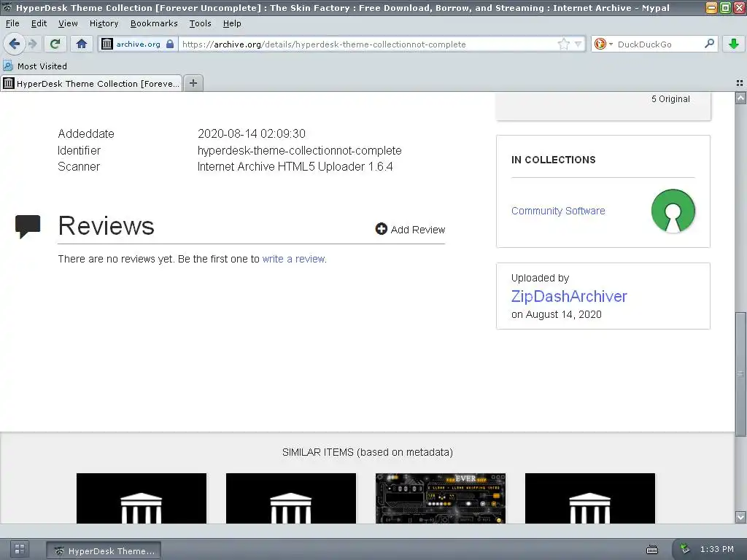Open the browser Home page
The image size is (747, 560).
tap(82, 44)
